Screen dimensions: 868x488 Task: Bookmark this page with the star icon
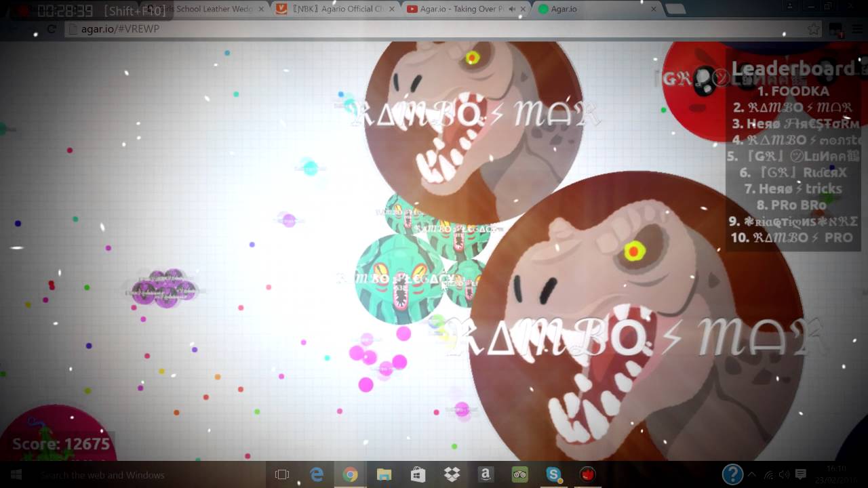click(813, 29)
